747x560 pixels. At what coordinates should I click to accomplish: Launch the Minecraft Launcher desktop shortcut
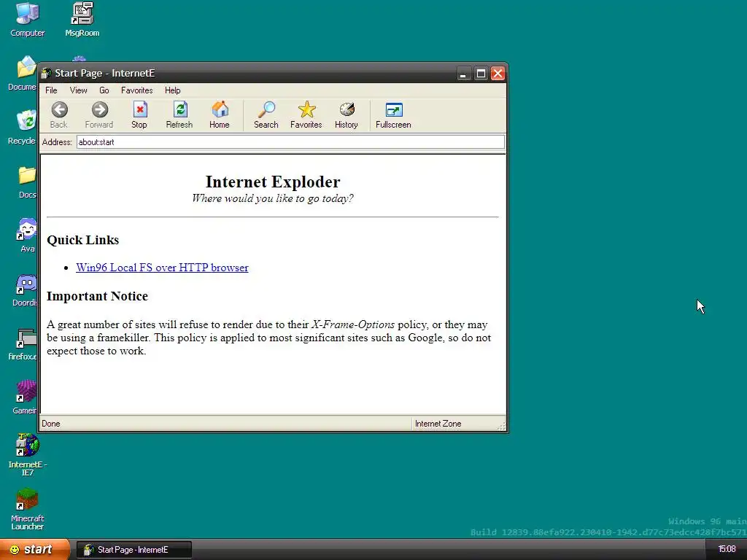click(x=27, y=499)
